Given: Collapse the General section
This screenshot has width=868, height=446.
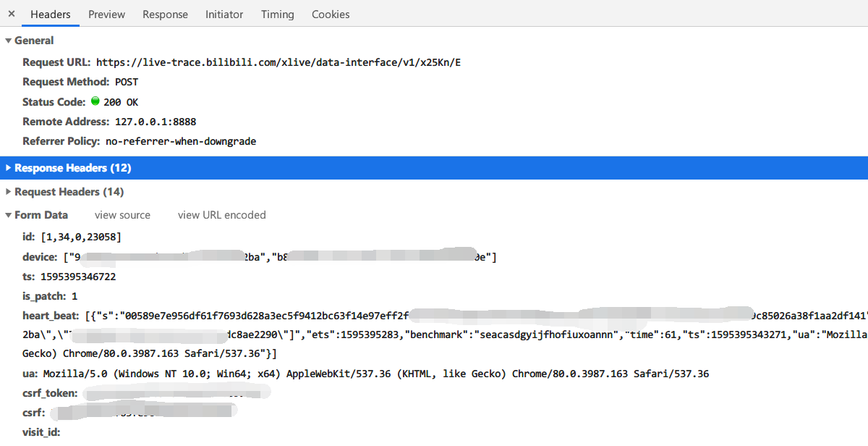Looking at the screenshot, I should tap(34, 41).
